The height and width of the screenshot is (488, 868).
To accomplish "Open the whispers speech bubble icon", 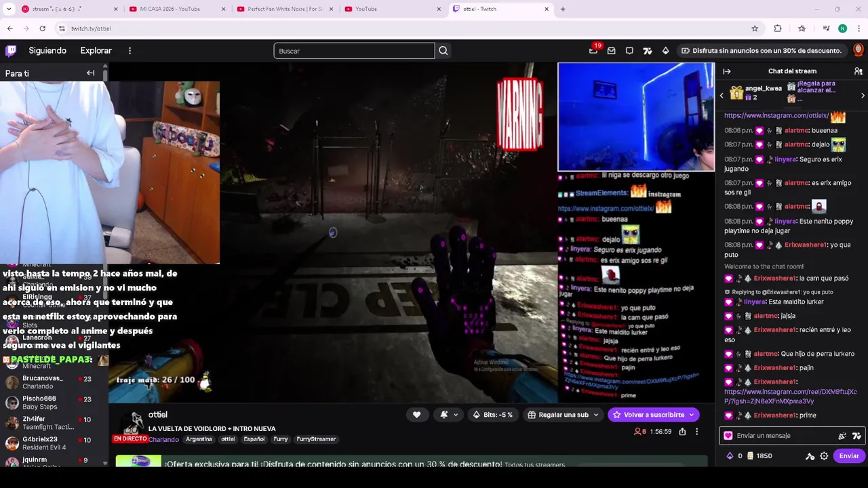I will point(629,51).
